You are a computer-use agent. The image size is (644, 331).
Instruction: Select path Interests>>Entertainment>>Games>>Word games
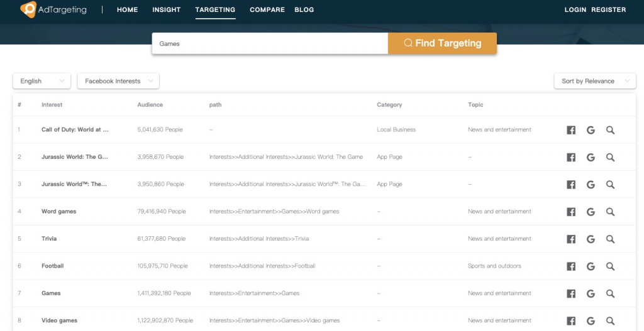(x=274, y=212)
